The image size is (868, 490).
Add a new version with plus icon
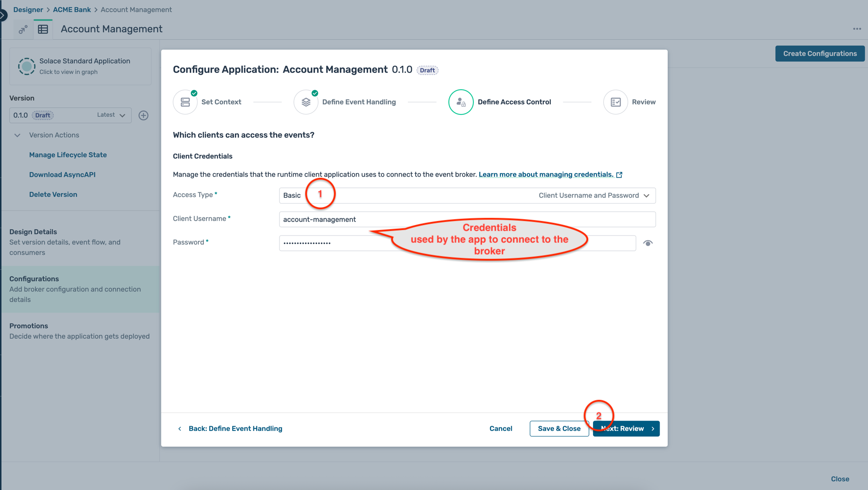pyautogui.click(x=144, y=115)
